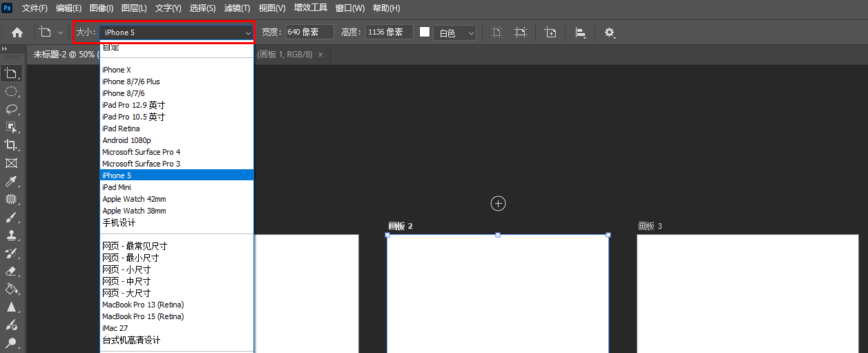Select the Crop tool

pos(11,145)
